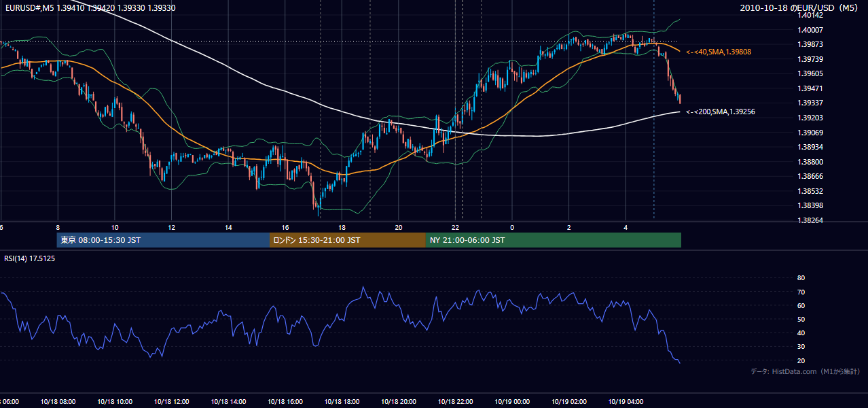Click RSI axis level 70
868x408 pixels.
coord(801,292)
